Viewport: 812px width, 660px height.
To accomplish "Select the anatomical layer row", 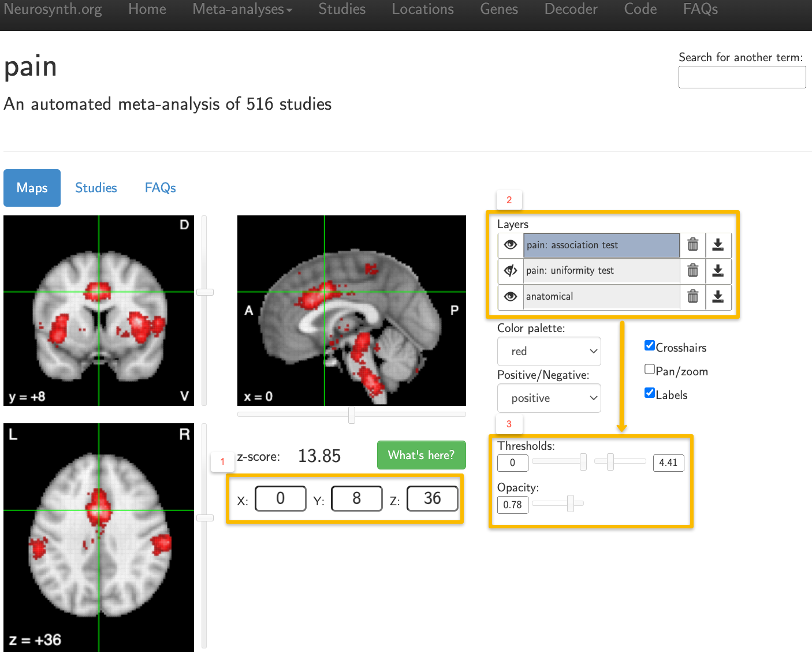I will (601, 296).
